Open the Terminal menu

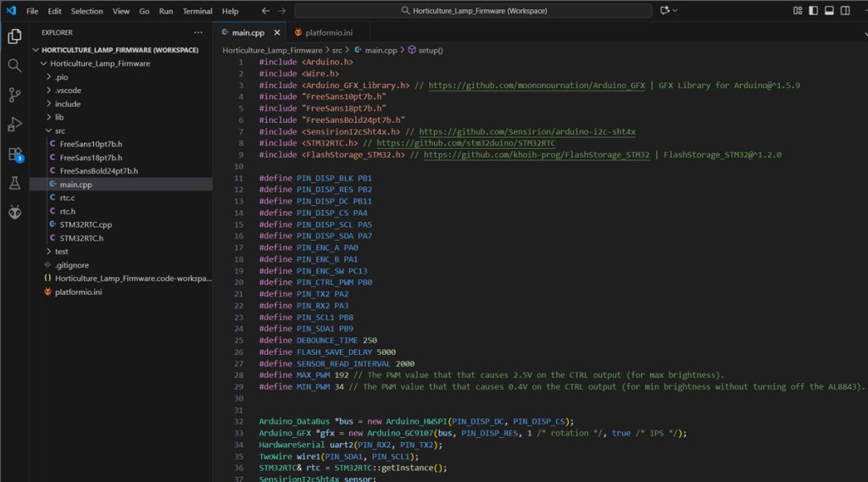(198, 11)
